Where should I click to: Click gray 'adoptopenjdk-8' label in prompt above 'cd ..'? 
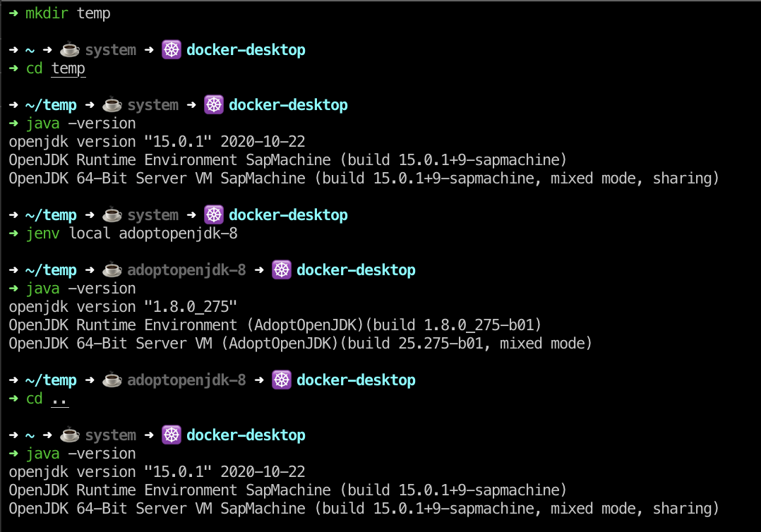tap(186, 380)
